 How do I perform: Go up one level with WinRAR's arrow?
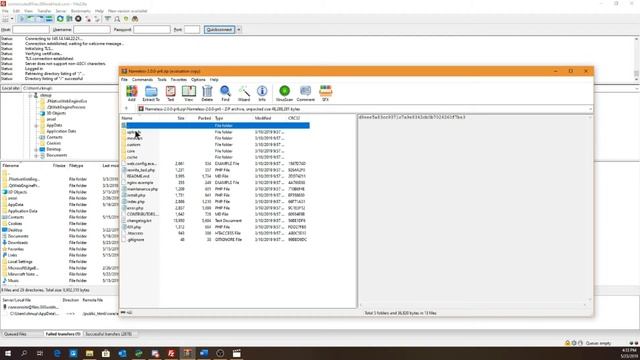(127, 109)
